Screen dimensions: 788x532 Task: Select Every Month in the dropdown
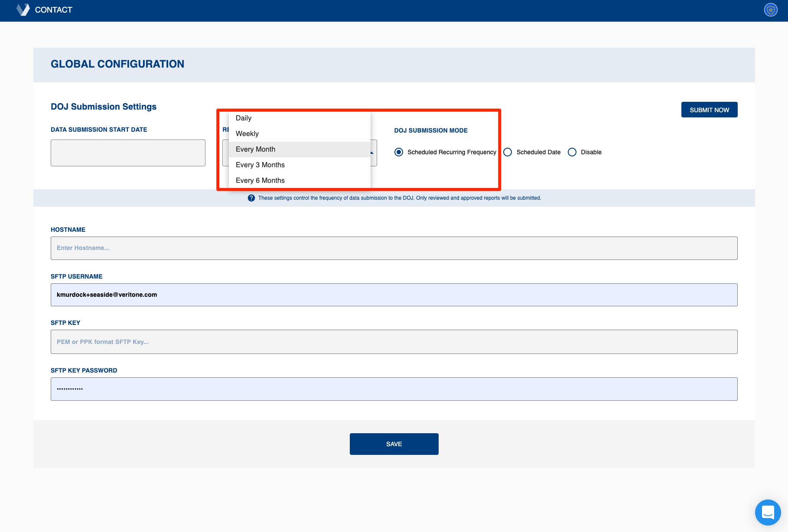[x=255, y=149]
